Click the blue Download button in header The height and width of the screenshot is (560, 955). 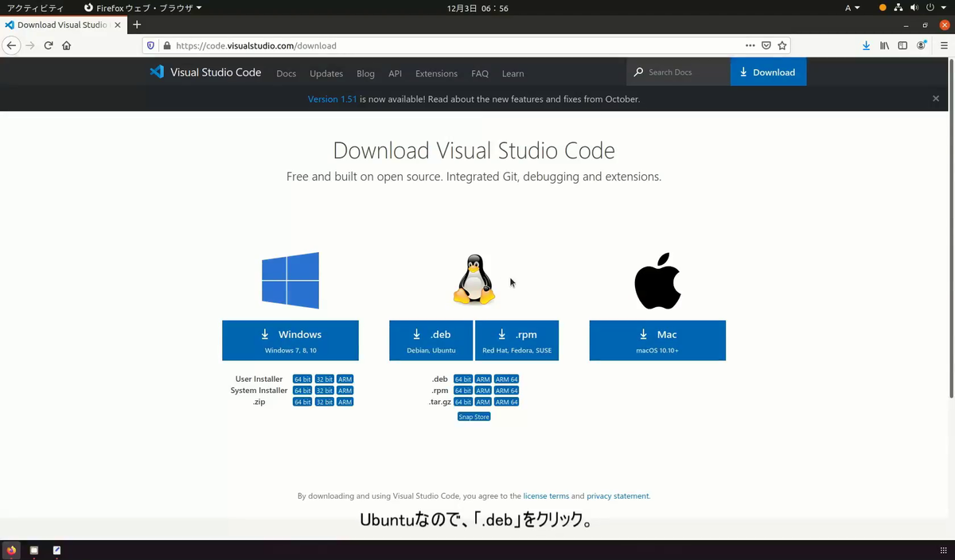pyautogui.click(x=768, y=72)
